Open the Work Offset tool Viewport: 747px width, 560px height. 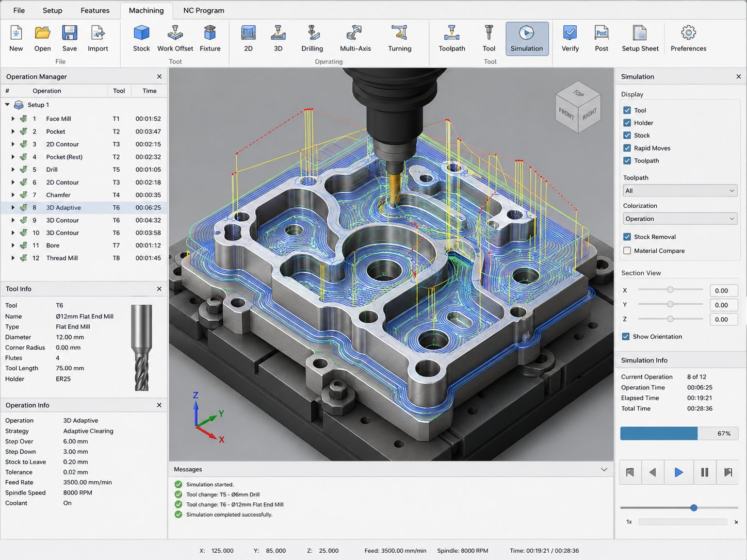point(175,34)
